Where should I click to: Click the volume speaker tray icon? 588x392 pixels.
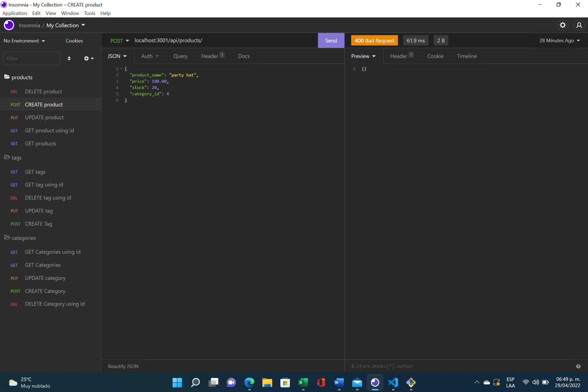click(535, 382)
